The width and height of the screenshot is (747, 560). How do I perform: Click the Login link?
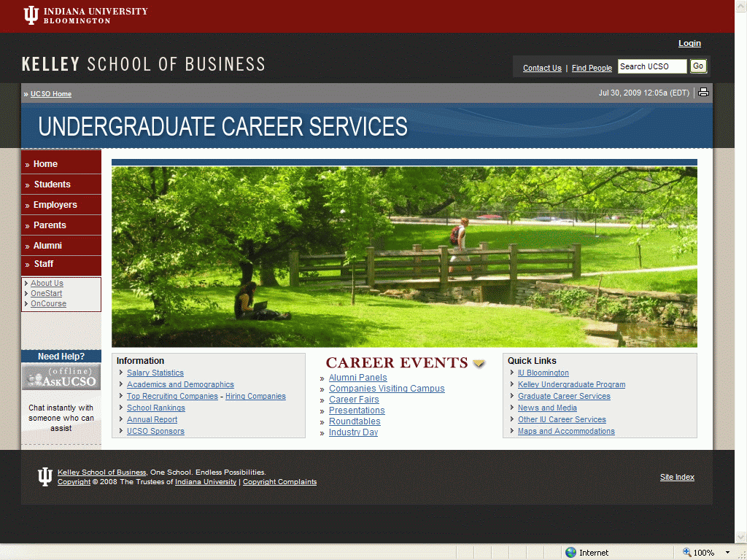689,43
